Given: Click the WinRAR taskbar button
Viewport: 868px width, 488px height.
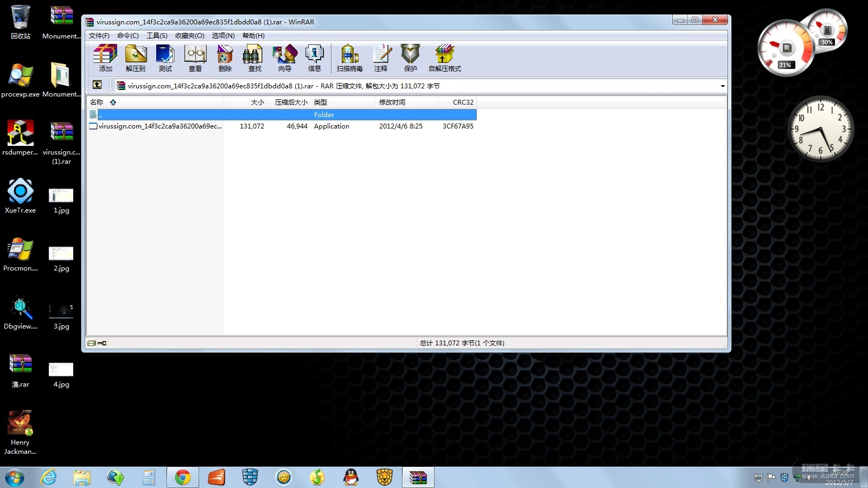Looking at the screenshot, I should pyautogui.click(x=418, y=477).
